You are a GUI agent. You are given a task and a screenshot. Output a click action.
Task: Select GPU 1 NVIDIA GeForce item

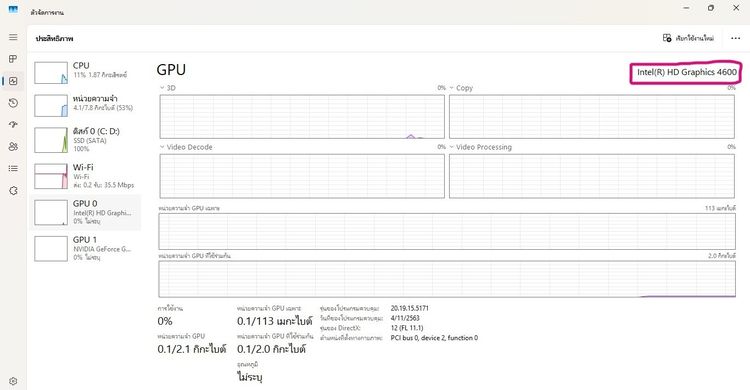85,248
